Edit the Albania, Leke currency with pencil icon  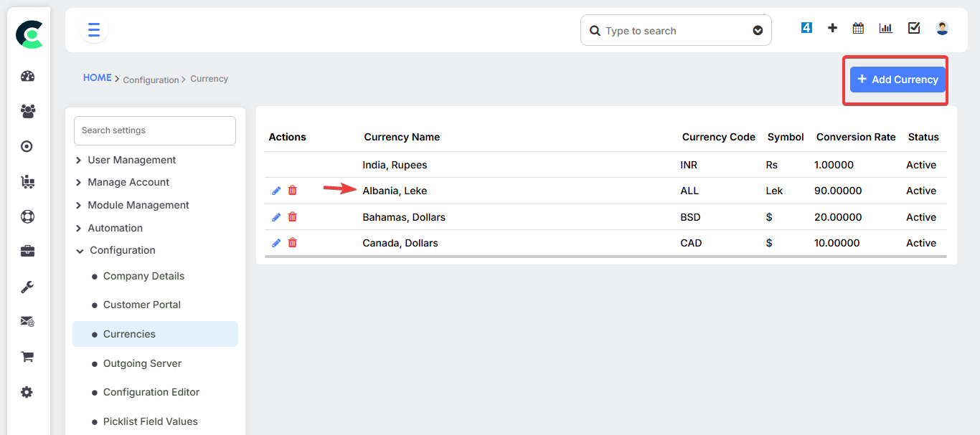coord(275,190)
